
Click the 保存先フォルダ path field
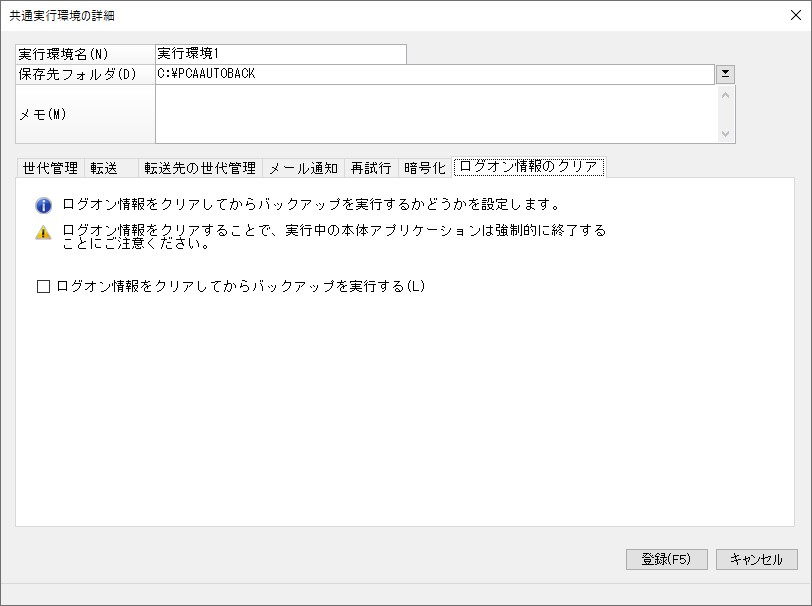pos(435,74)
